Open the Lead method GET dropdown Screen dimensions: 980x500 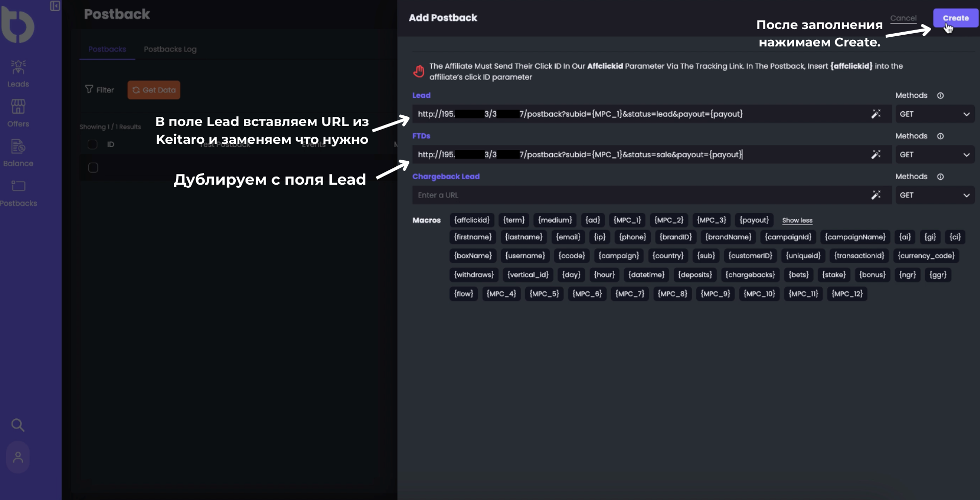click(935, 114)
